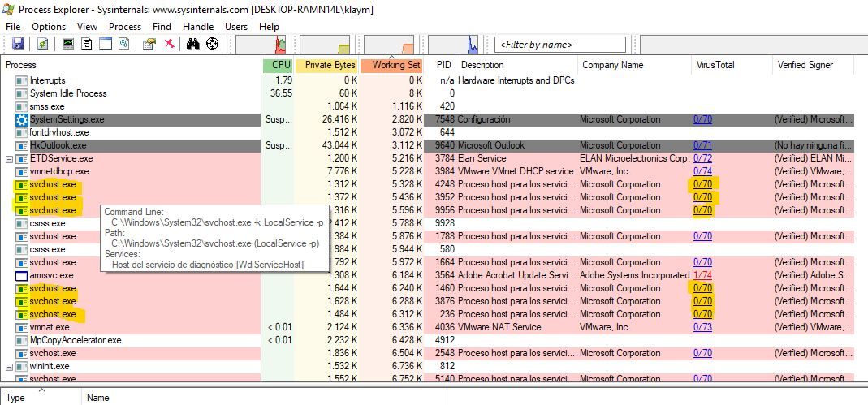868x405 pixels.
Task: Toggle the Show Process Tree toolbar icon
Action: pos(86,45)
